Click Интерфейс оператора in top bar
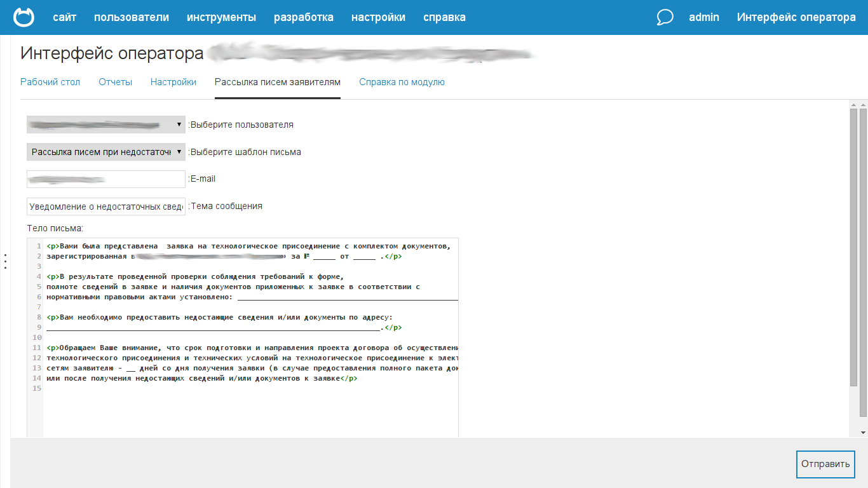Viewport: 868px width, 488px height. [796, 17]
